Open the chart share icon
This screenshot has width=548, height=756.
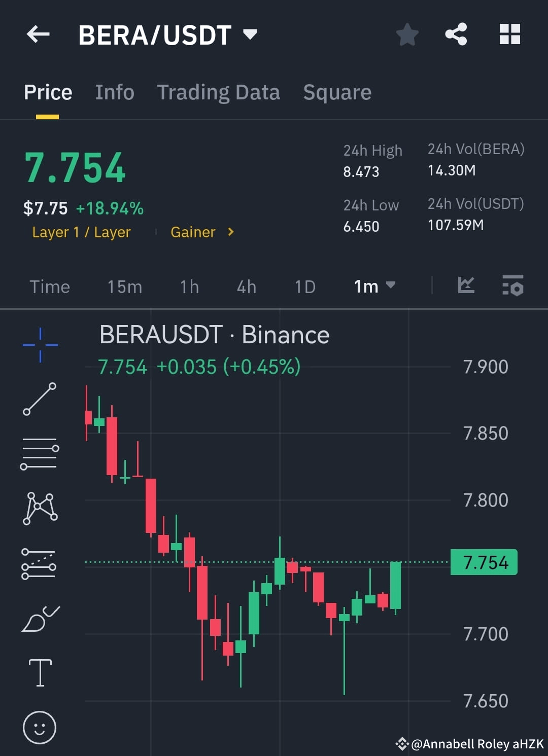click(x=456, y=34)
